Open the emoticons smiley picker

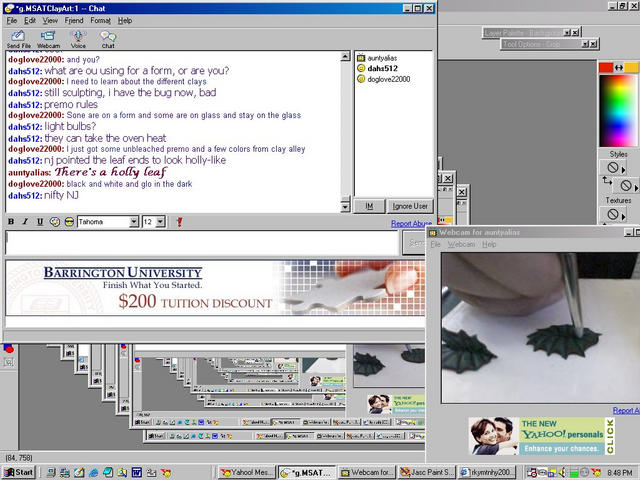point(69,222)
